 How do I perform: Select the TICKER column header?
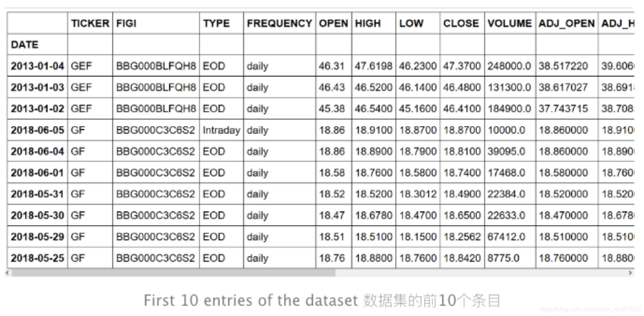90,23
